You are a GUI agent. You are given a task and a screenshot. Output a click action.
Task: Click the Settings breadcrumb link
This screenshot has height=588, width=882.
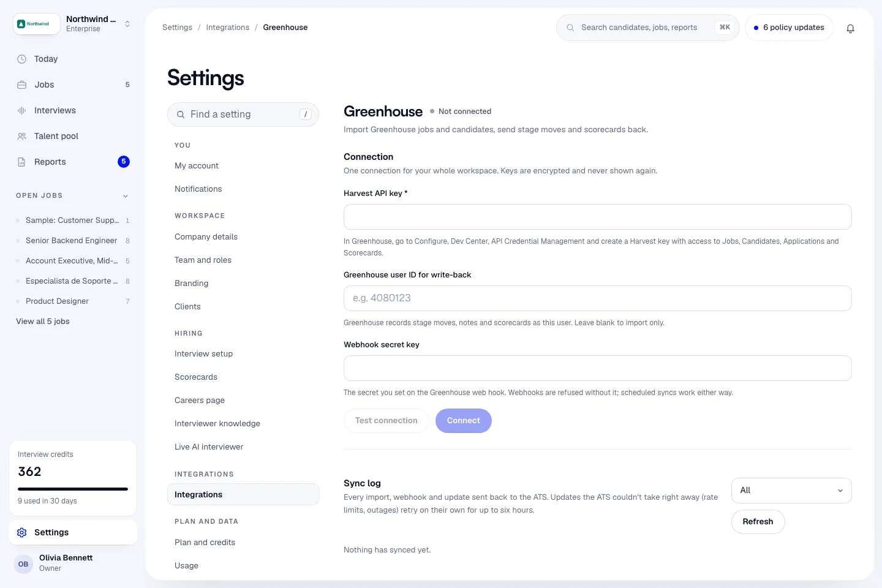[177, 28]
